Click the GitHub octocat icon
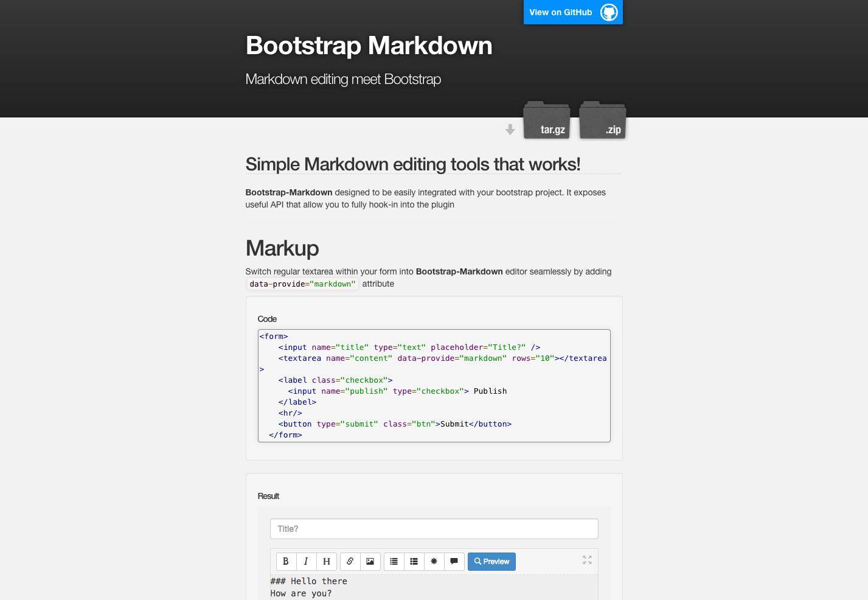Image resolution: width=868 pixels, height=600 pixels. 609,12
